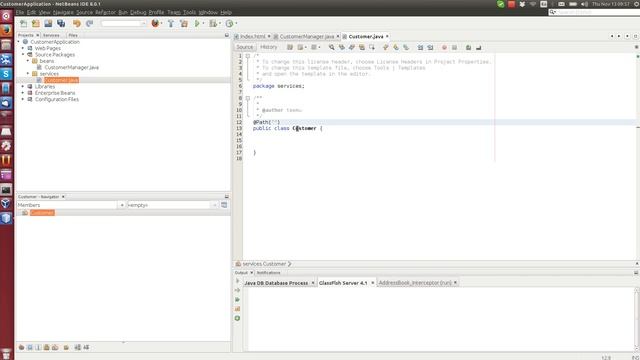The height and width of the screenshot is (360, 640).
Task: Fold the comment block at line 1
Action: click(x=248, y=56)
